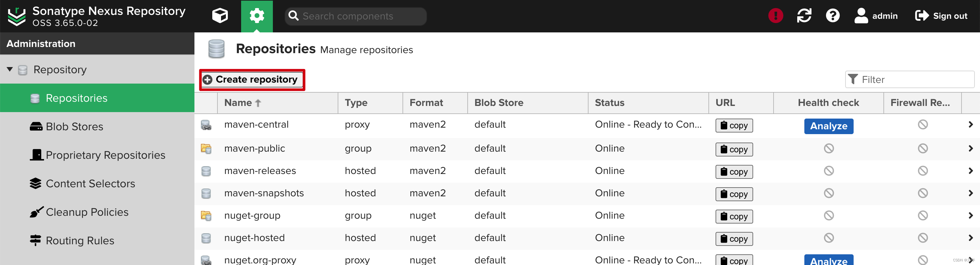
Task: Click maven-snapshots hosted database icon
Action: 206,193
